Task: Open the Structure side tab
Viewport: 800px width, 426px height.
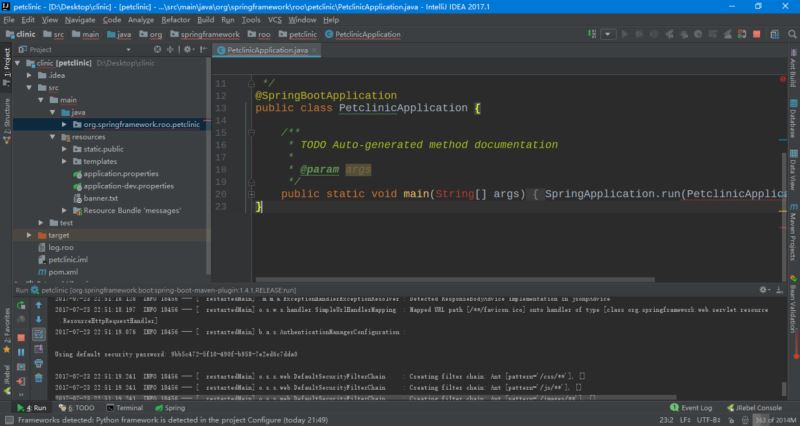Action: [x=6, y=121]
